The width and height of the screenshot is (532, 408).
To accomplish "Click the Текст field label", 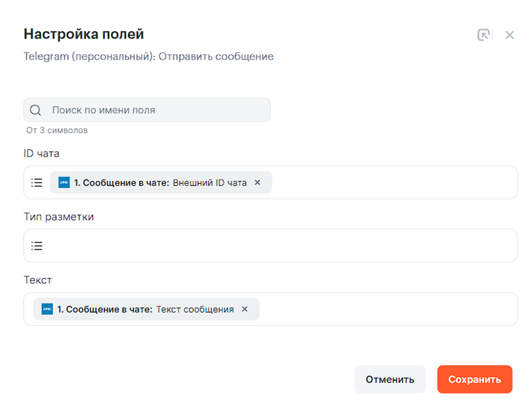I will [38, 280].
